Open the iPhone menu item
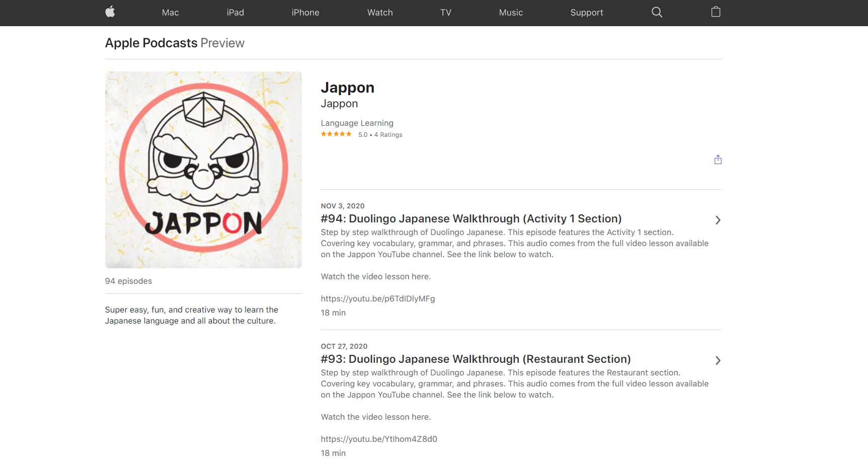This screenshot has width=868, height=470. click(x=305, y=13)
